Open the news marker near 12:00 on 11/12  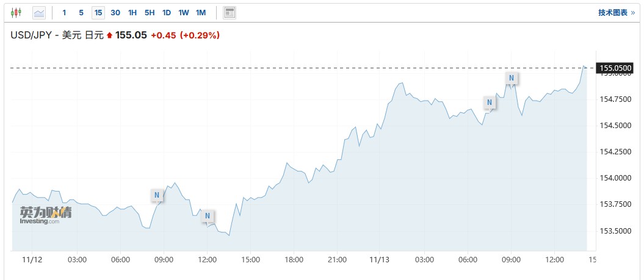click(x=208, y=216)
